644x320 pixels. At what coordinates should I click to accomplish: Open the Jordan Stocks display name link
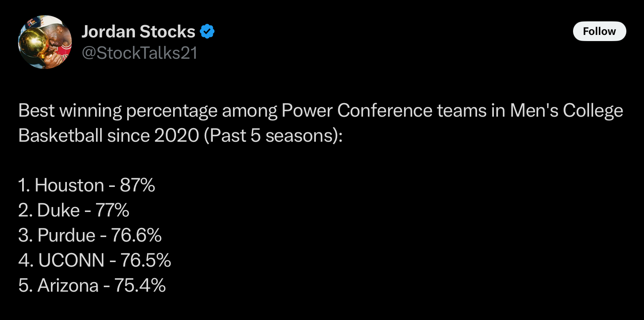point(138,32)
